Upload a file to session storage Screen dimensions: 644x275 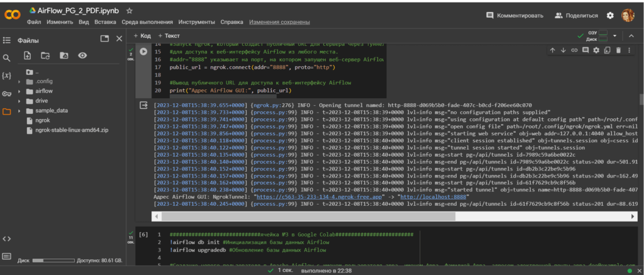coord(27,55)
